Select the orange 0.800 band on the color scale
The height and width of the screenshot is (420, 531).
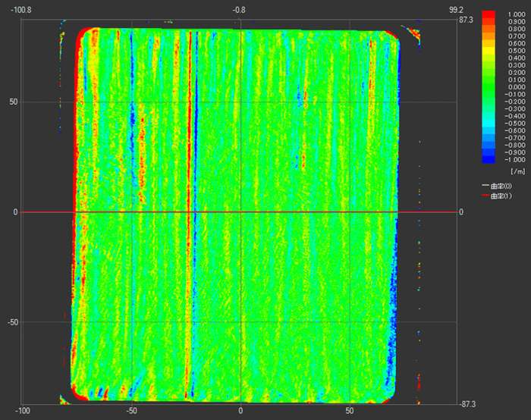pos(489,29)
